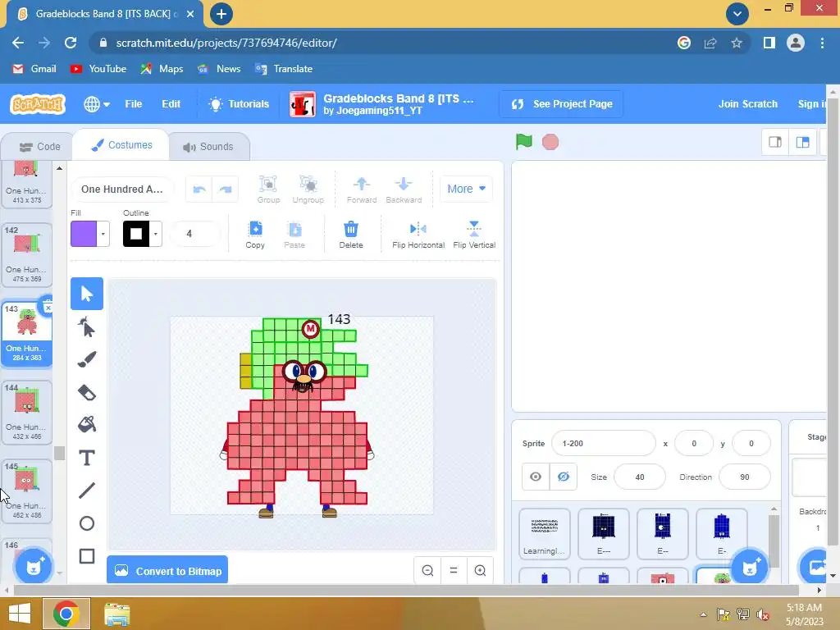This screenshot has height=630, width=840.
Task: Click the red stop button
Action: [550, 143]
